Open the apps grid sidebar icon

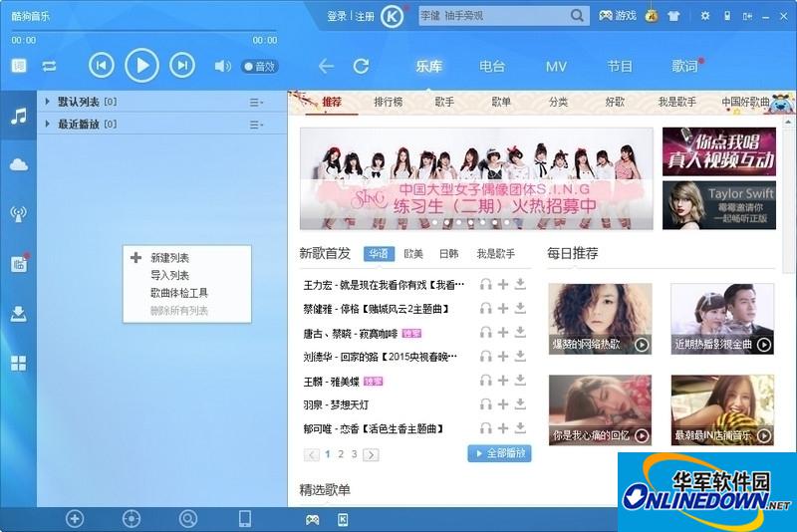(18, 364)
